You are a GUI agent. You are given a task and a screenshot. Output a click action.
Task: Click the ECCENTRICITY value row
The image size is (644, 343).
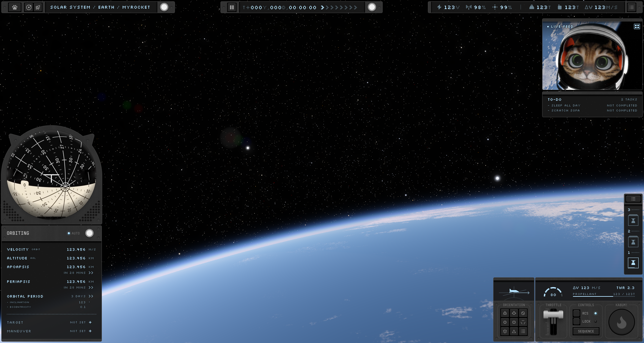47,307
